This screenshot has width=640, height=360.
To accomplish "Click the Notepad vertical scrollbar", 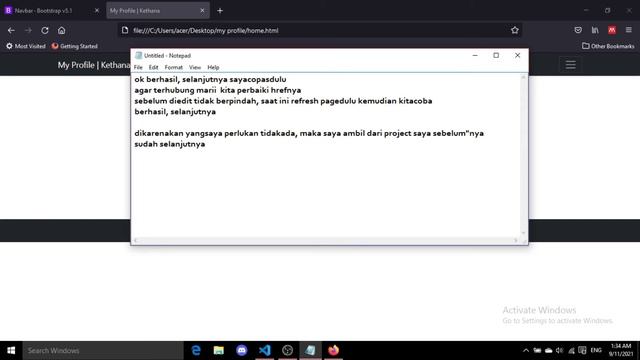I will tap(523, 155).
